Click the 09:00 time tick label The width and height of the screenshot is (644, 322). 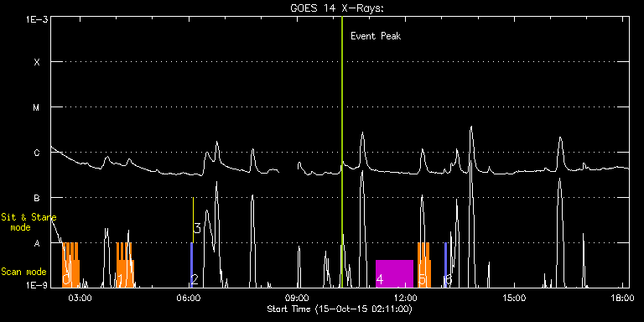pyautogui.click(x=298, y=299)
